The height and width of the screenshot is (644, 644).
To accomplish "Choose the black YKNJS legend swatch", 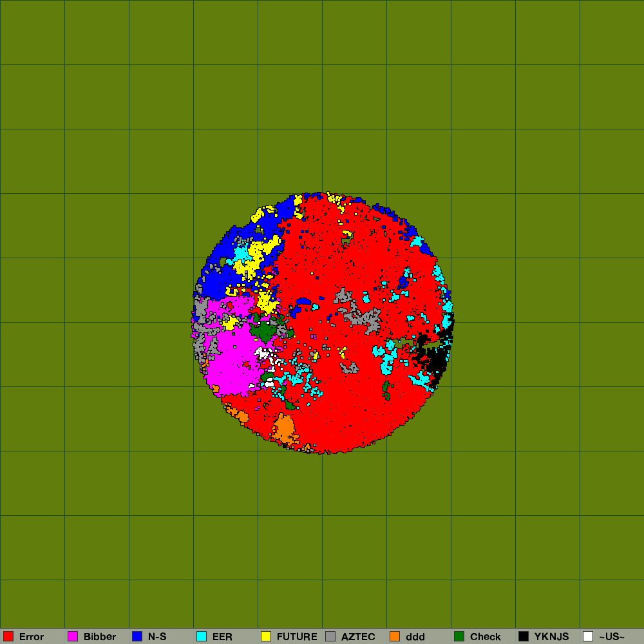I will (x=524, y=636).
